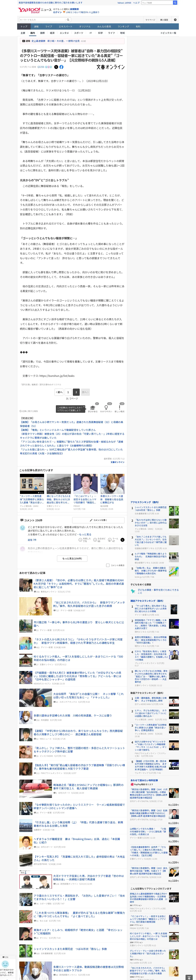This screenshot has height=980, width=196.
Task: Share the article on X
Action: [56, 67]
